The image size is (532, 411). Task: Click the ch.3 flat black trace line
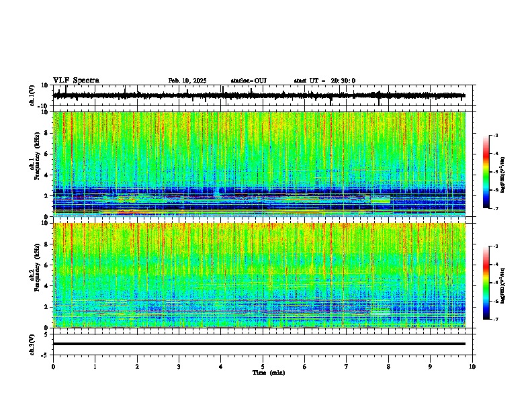pos(259,344)
